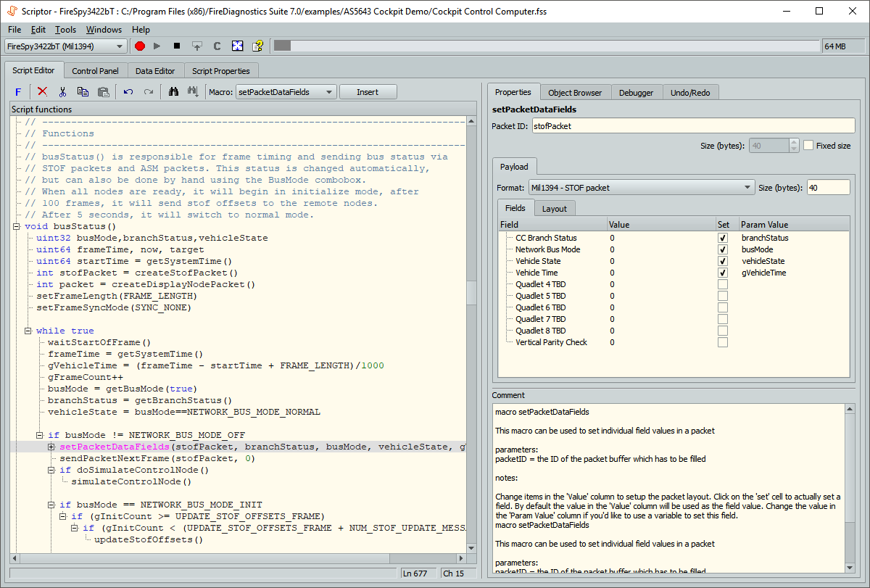Click the payload Size (bytes) 40 field
870x588 pixels.
pyautogui.click(x=828, y=188)
